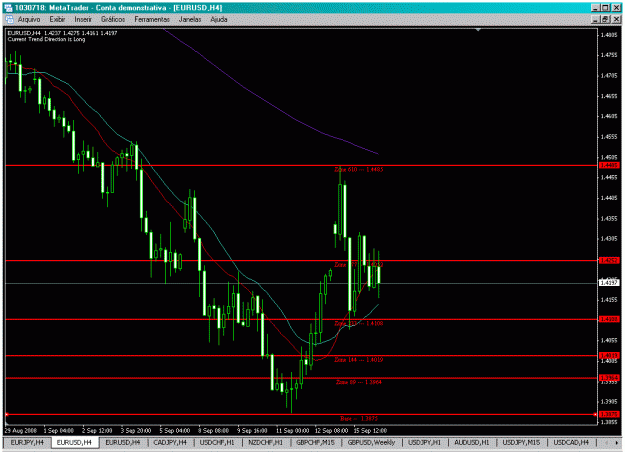
Task: Click the white 1.4197 current price tag
Action: 609,283
